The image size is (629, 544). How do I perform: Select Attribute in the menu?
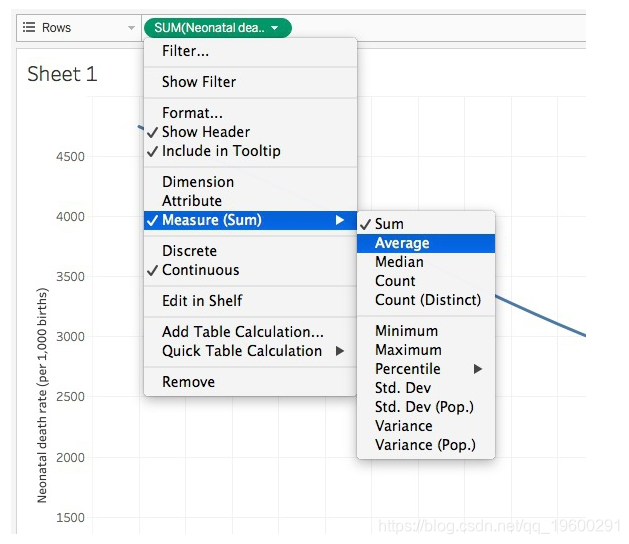pos(250,201)
